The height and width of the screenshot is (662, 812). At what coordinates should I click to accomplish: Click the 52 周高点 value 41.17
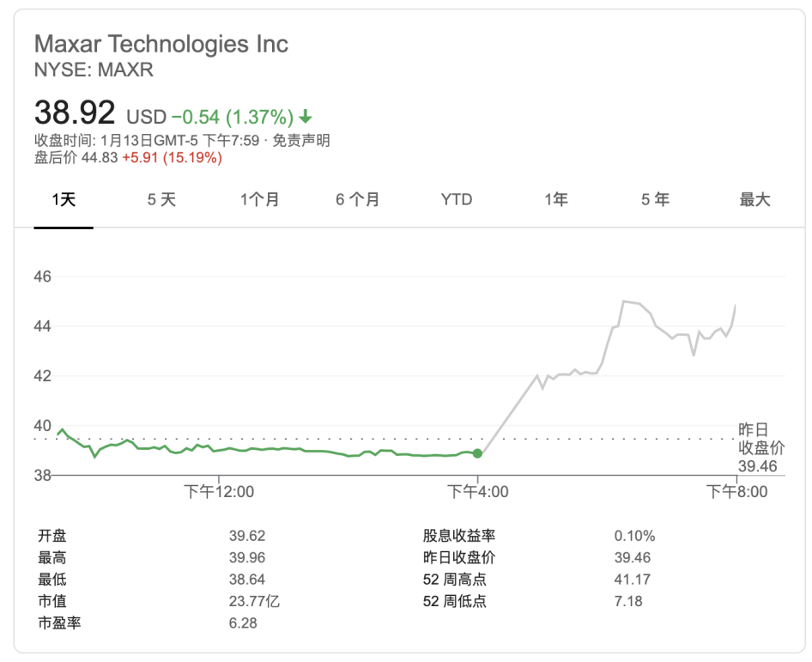(x=633, y=580)
